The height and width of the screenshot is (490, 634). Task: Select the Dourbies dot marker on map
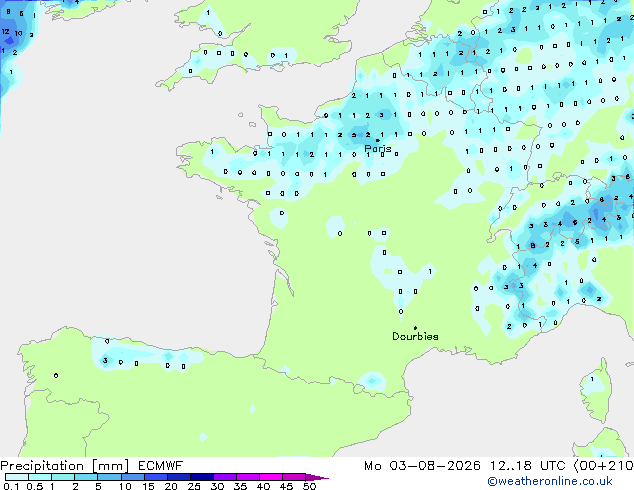pyautogui.click(x=415, y=328)
